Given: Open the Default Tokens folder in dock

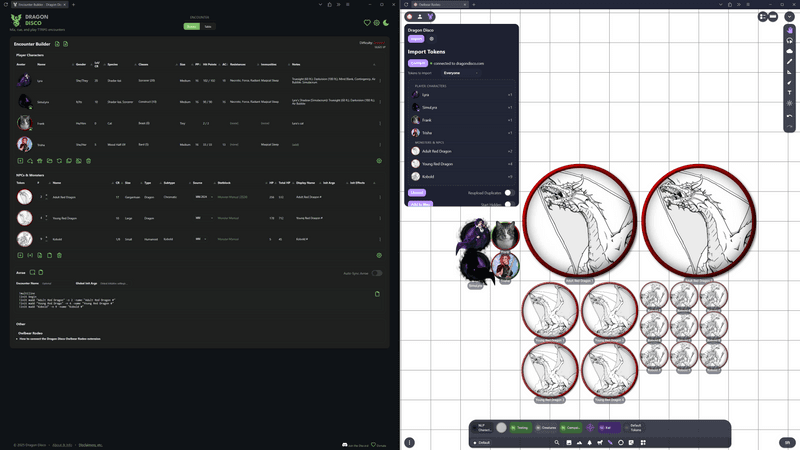Looking at the screenshot, I should coord(633,428).
